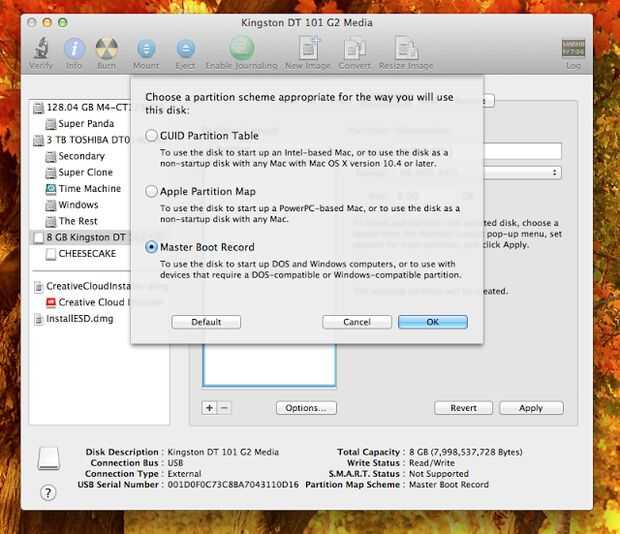This screenshot has height=534, width=620.
Task: Click the Eject toolbar icon
Action: tap(185, 54)
